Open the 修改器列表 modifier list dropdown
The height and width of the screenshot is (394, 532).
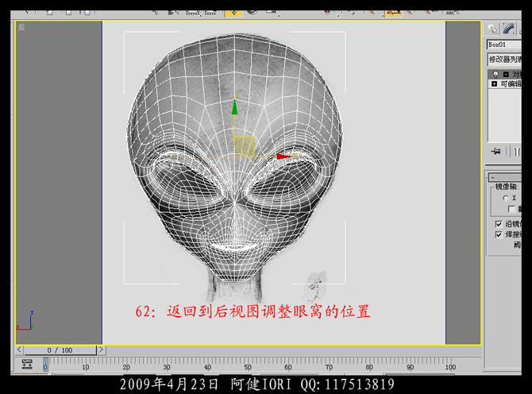504,60
